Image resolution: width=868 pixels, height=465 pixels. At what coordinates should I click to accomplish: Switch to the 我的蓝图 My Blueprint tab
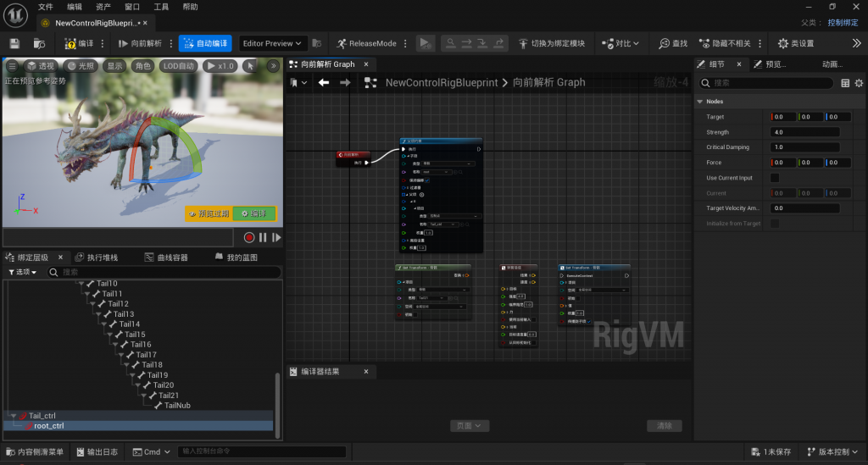point(236,257)
